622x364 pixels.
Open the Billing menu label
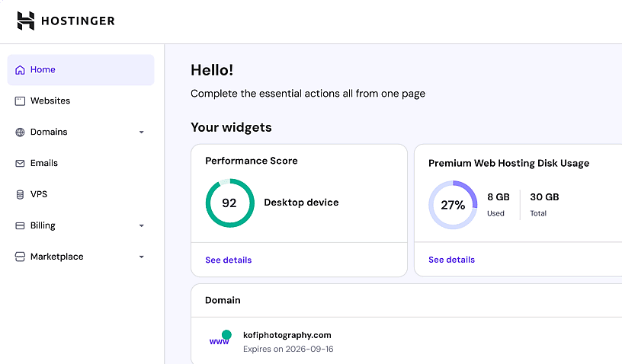coord(43,225)
